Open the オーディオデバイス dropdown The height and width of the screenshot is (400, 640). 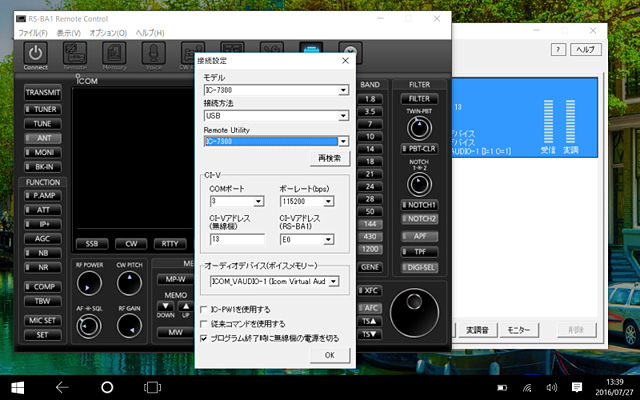click(x=334, y=281)
